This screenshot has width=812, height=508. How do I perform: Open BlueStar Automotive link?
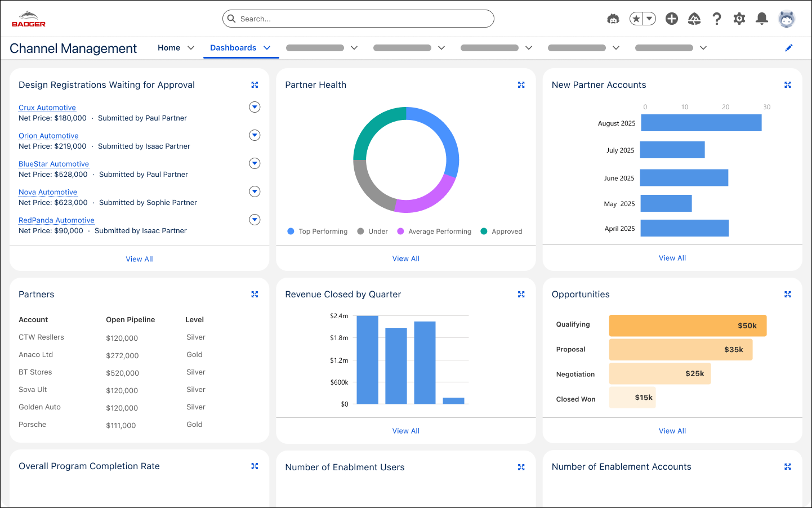point(53,164)
